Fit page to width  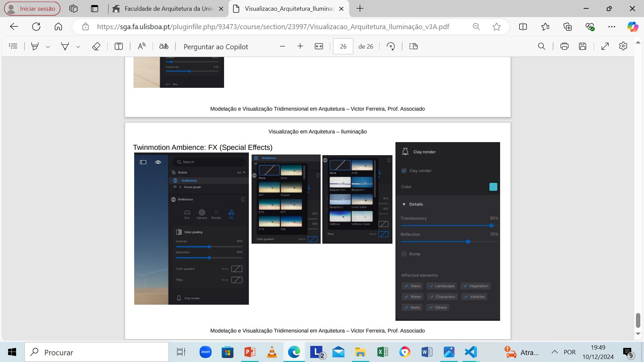click(x=319, y=46)
